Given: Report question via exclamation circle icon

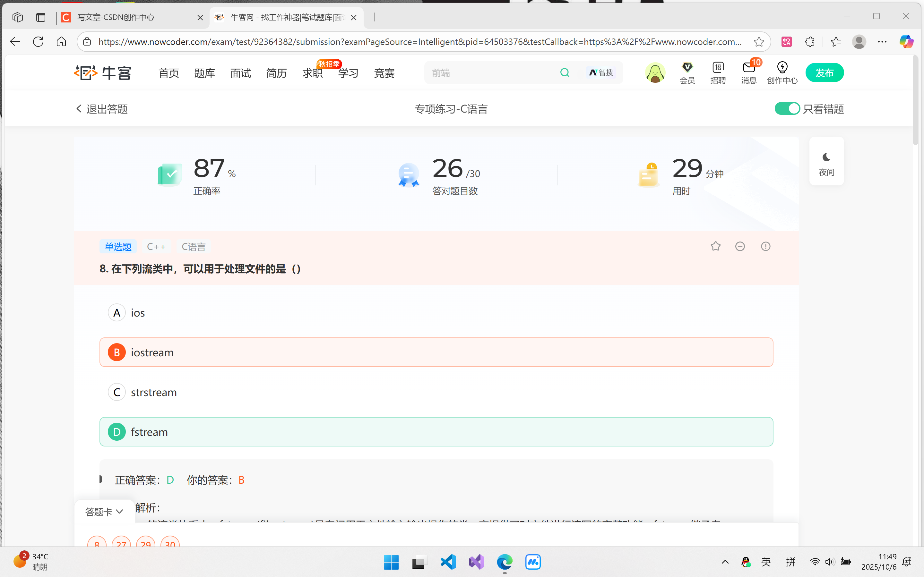Looking at the screenshot, I should point(765,246).
